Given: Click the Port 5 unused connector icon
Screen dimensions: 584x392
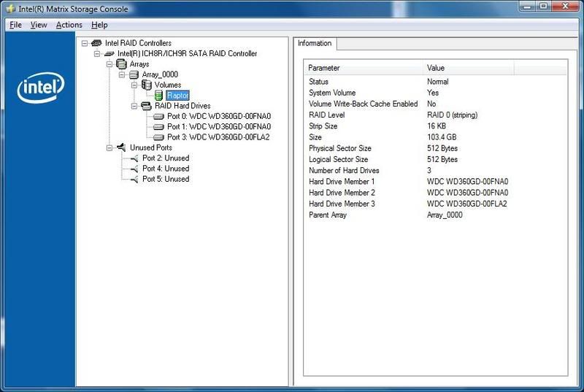Looking at the screenshot, I should click(134, 180).
